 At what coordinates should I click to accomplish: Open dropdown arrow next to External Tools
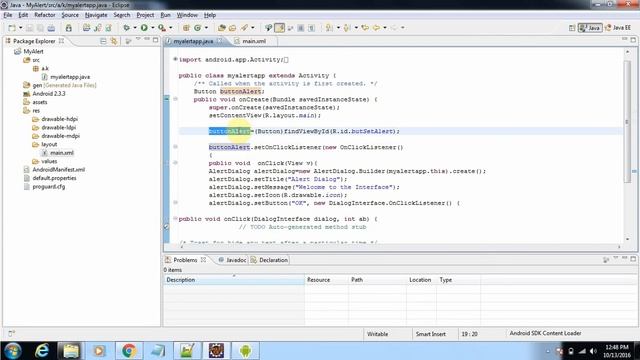(x=171, y=28)
